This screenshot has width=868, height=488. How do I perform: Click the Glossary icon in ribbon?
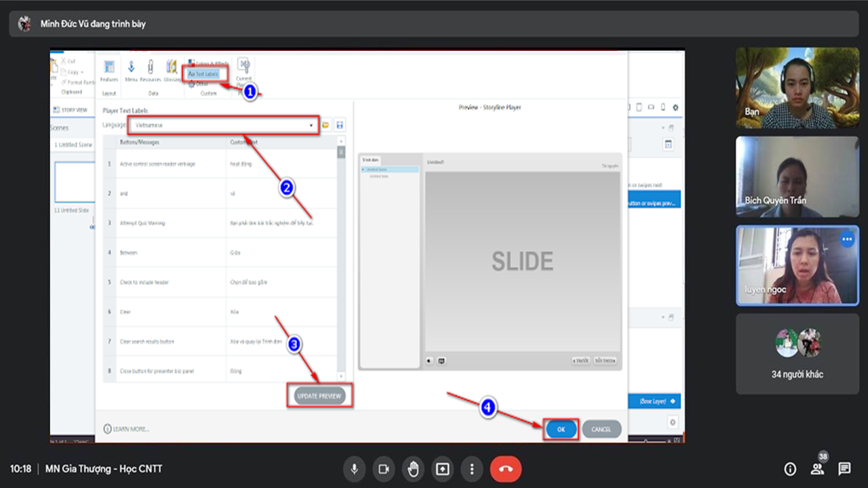pyautogui.click(x=172, y=69)
